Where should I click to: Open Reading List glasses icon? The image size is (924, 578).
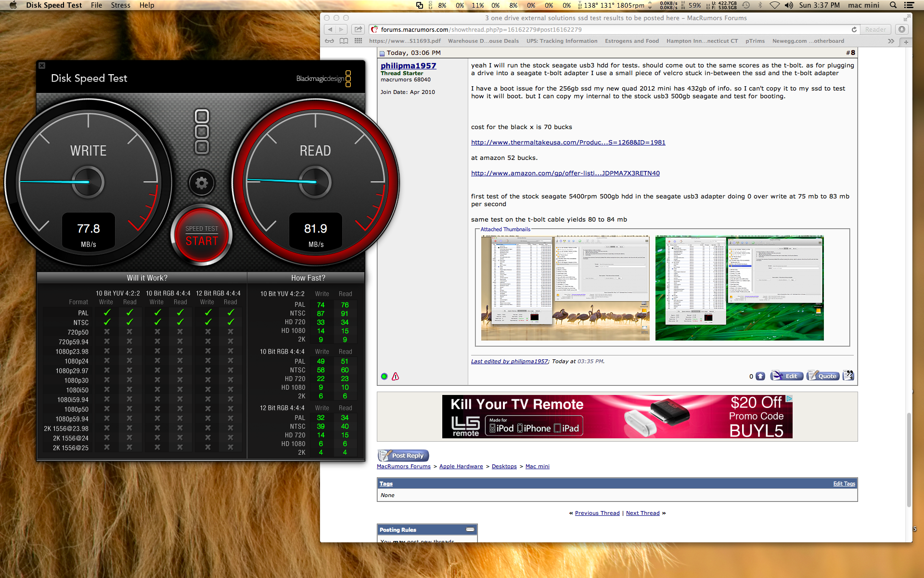[330, 41]
